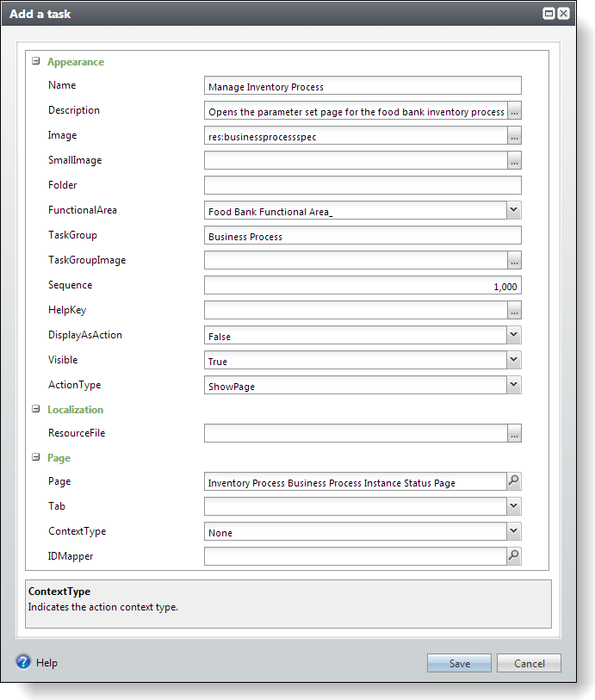Save the new task
The width and height of the screenshot is (595, 700).
(x=459, y=663)
